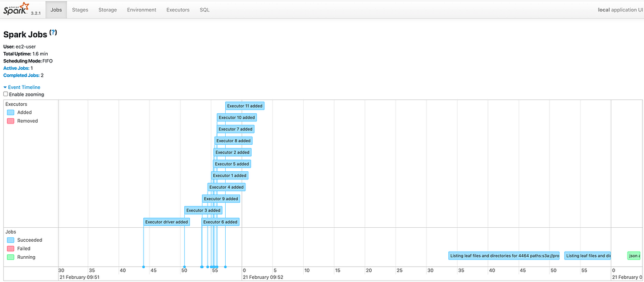Image resolution: width=644 pixels, height=282 pixels.
Task: Open the Completed Jobs link
Action: pyautogui.click(x=21, y=76)
